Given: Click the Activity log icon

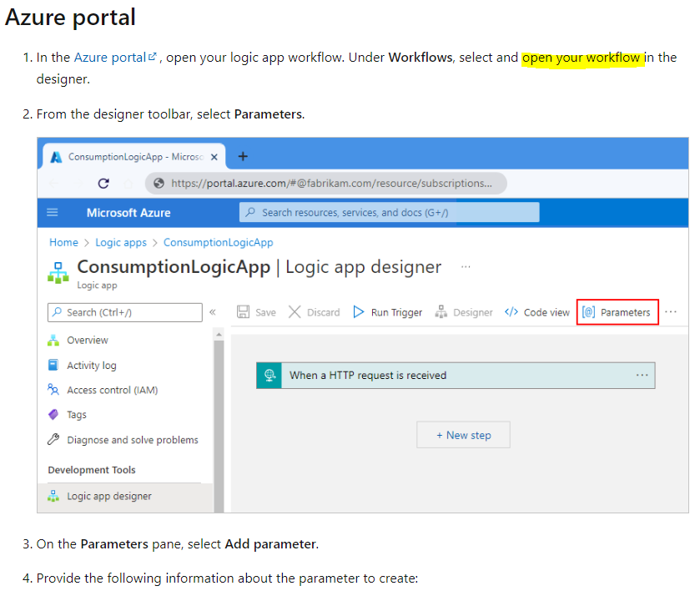Looking at the screenshot, I should pos(53,365).
